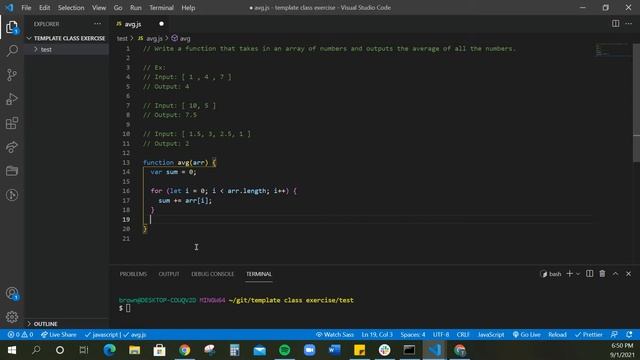Click the unsaved dot on avg.js tab

coord(162,24)
